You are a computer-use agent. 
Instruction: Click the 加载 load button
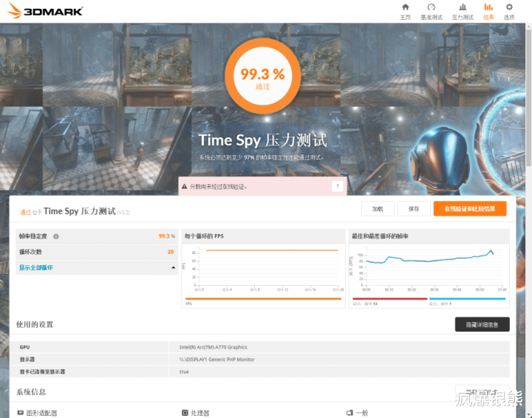(378, 209)
